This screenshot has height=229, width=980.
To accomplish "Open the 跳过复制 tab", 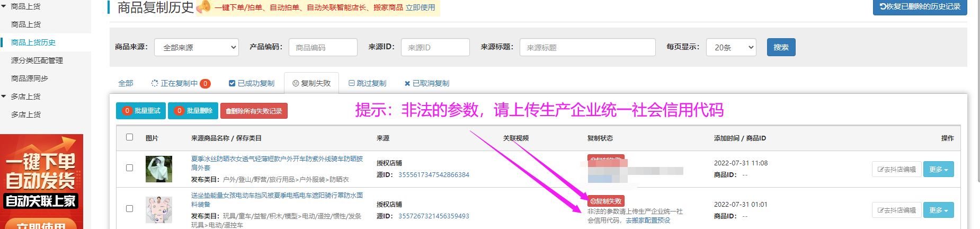I will pos(367,83).
